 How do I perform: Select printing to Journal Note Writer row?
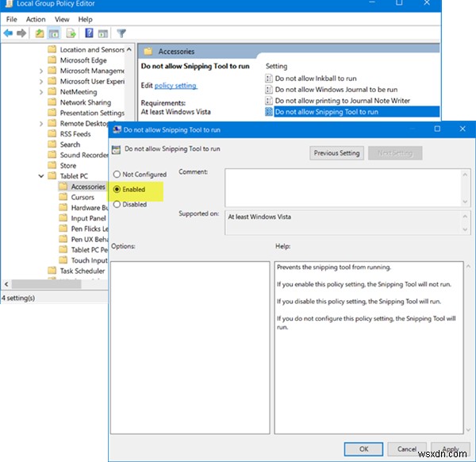[343, 101]
